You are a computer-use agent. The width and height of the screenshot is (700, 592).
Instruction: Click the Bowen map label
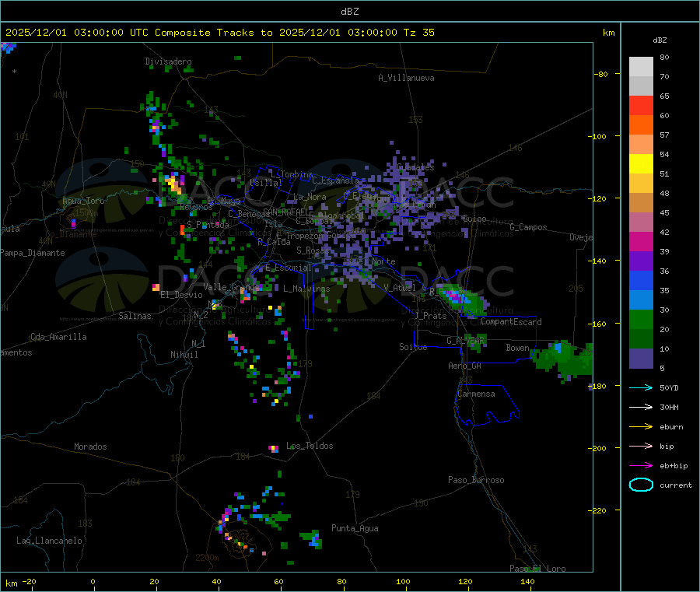pyautogui.click(x=518, y=347)
